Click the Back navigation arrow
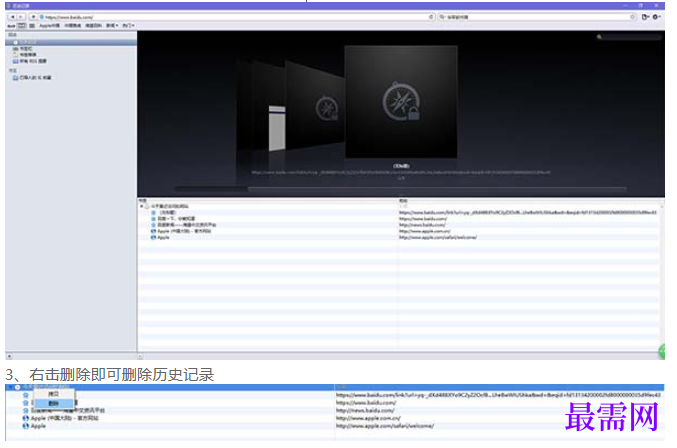677x448 pixels. (x=12, y=17)
